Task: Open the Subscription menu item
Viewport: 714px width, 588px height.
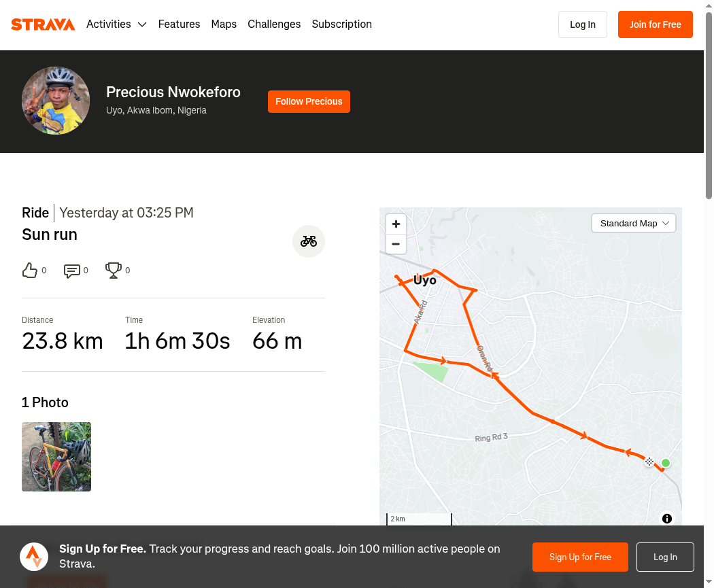Action: click(341, 24)
